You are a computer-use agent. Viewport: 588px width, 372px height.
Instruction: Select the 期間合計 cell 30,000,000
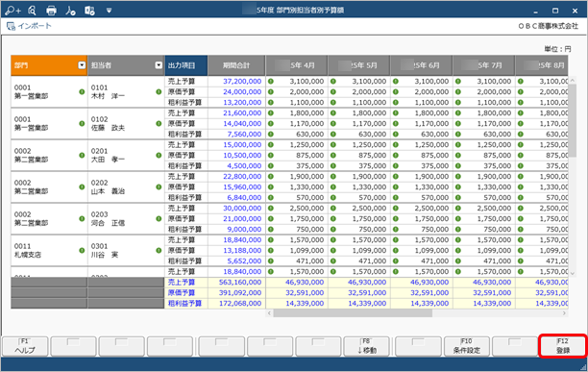click(x=236, y=209)
